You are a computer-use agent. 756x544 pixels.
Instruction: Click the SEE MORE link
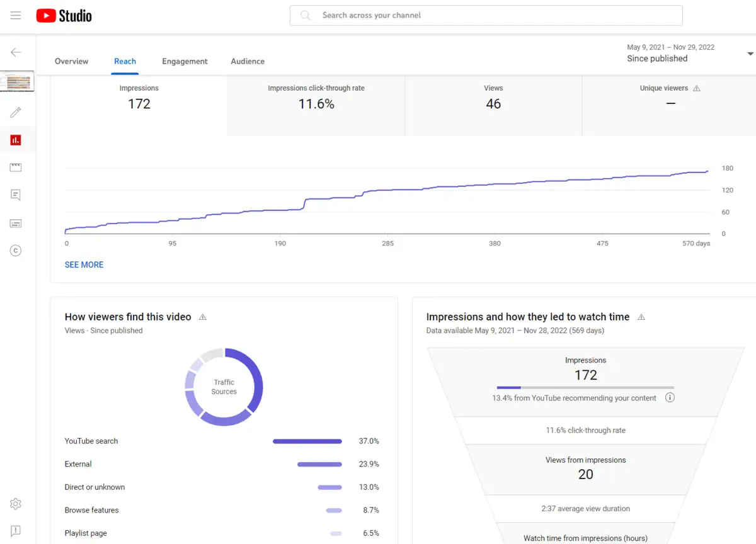click(84, 264)
